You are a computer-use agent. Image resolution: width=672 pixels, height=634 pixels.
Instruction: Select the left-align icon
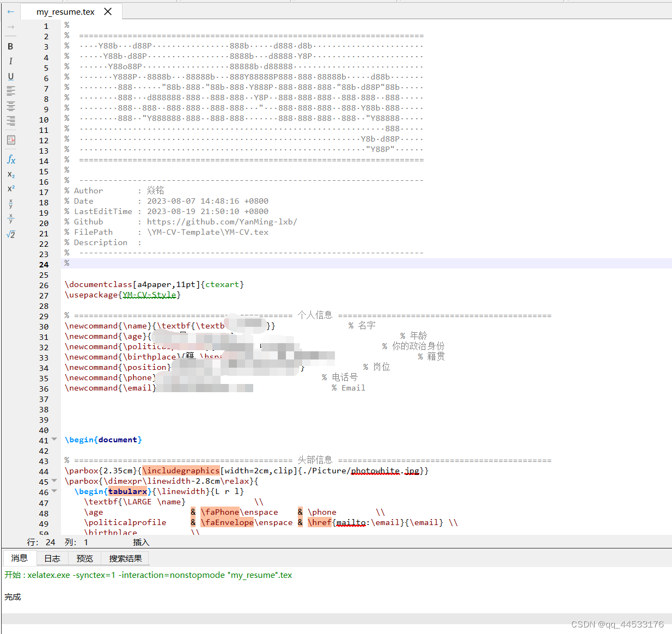10,91
